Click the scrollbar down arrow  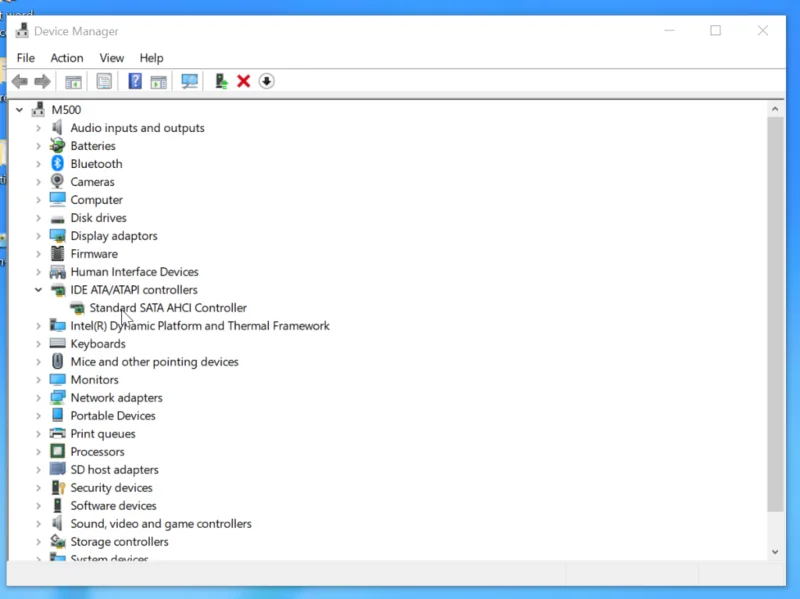[775, 552]
